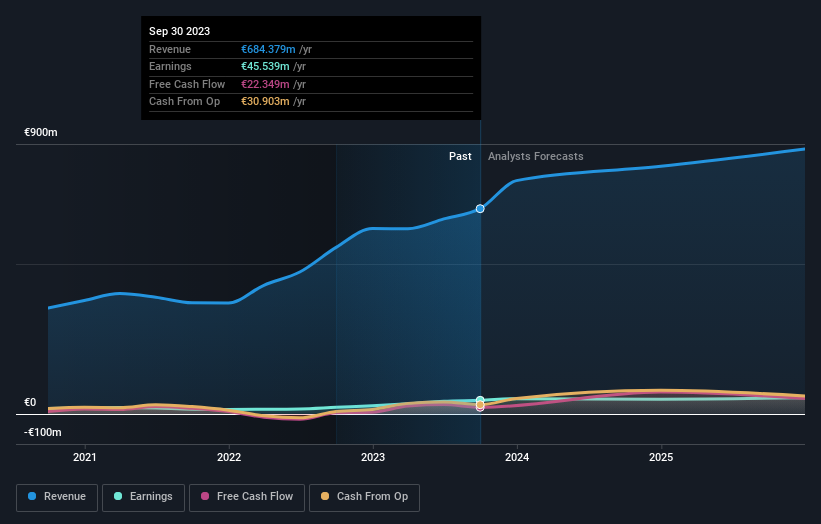This screenshot has height=524, width=821.
Task: Click the teal Earnings data point marker
Action: [x=480, y=399]
